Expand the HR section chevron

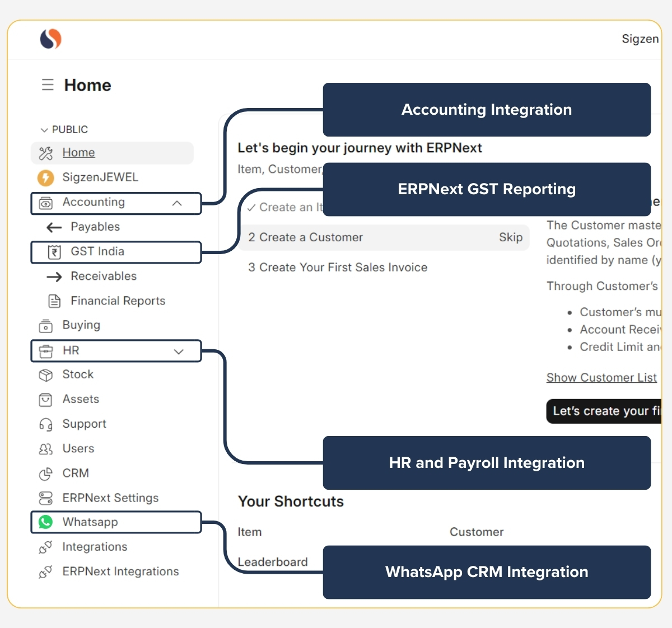coord(179,351)
